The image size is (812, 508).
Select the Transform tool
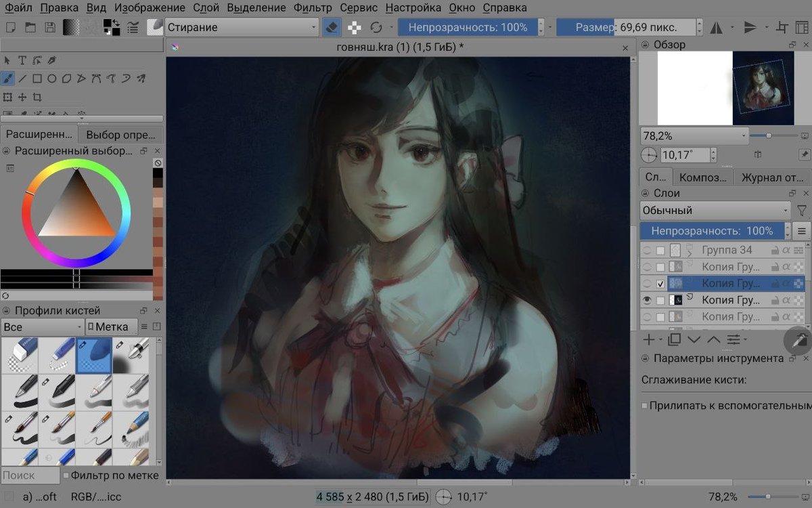click(7, 97)
